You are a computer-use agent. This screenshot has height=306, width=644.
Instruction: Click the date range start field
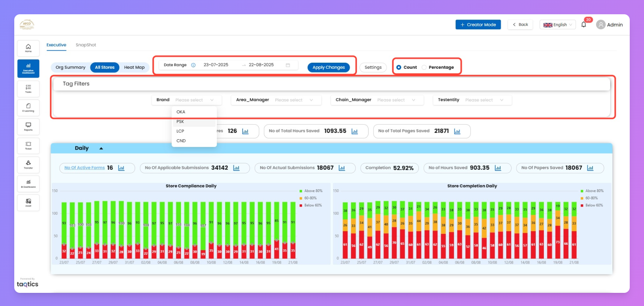216,65
